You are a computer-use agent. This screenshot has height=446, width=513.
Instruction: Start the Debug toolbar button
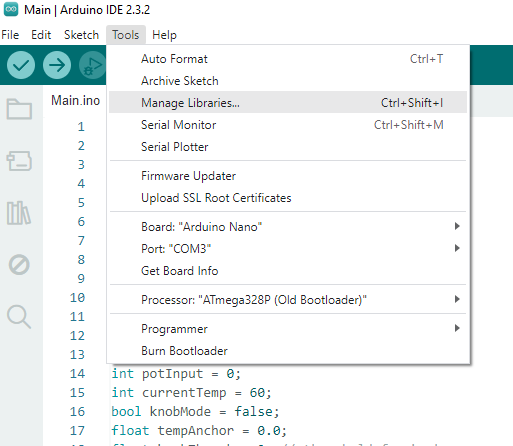pyautogui.click(x=92, y=65)
